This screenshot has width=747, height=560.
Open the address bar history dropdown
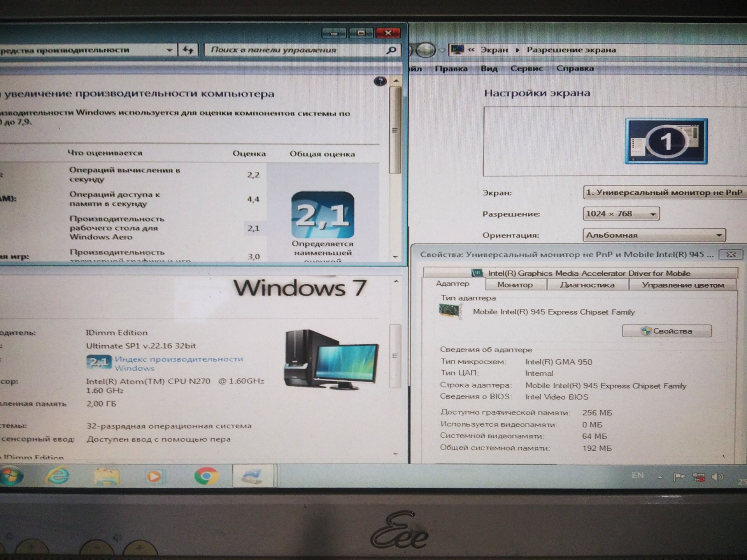pyautogui.click(x=169, y=50)
